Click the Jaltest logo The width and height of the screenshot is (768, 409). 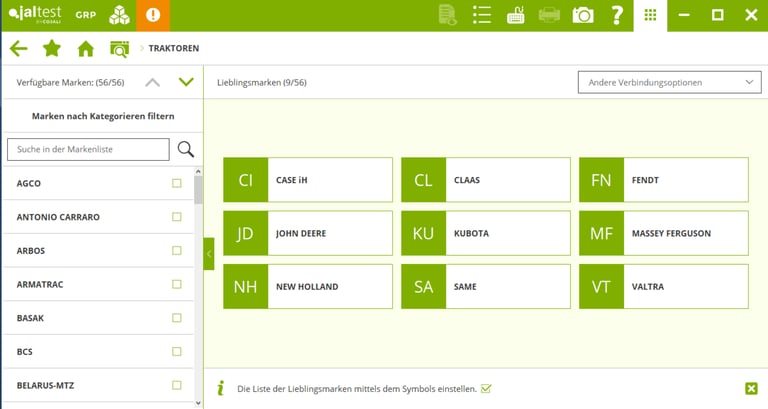[35, 14]
